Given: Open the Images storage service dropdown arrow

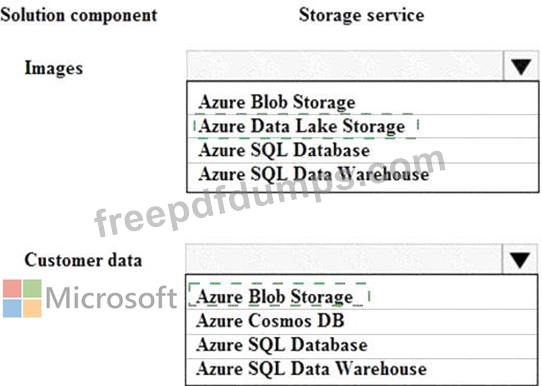Looking at the screenshot, I should (521, 66).
